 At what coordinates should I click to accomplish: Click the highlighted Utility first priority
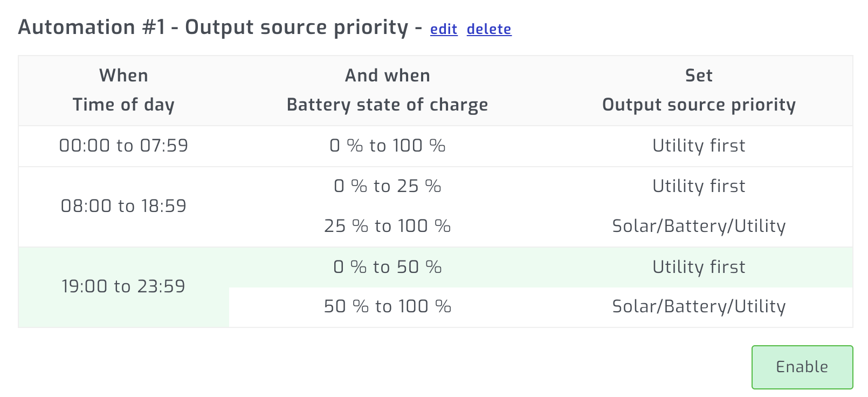point(698,266)
